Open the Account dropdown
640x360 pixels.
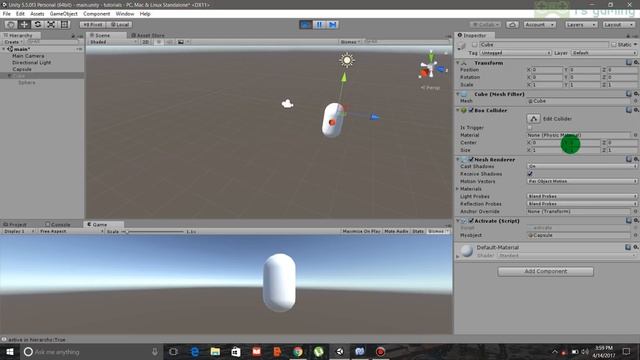coord(540,24)
